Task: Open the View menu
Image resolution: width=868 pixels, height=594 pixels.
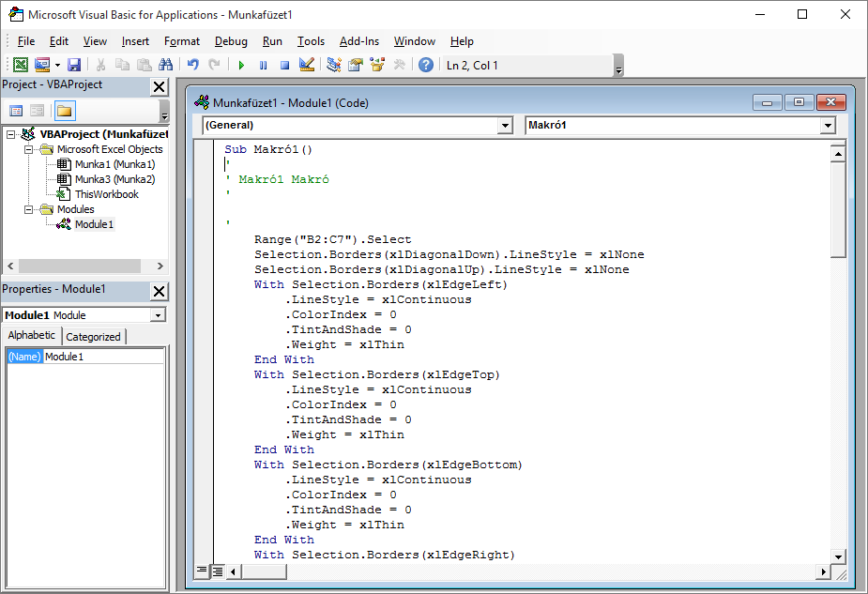Action: click(95, 41)
